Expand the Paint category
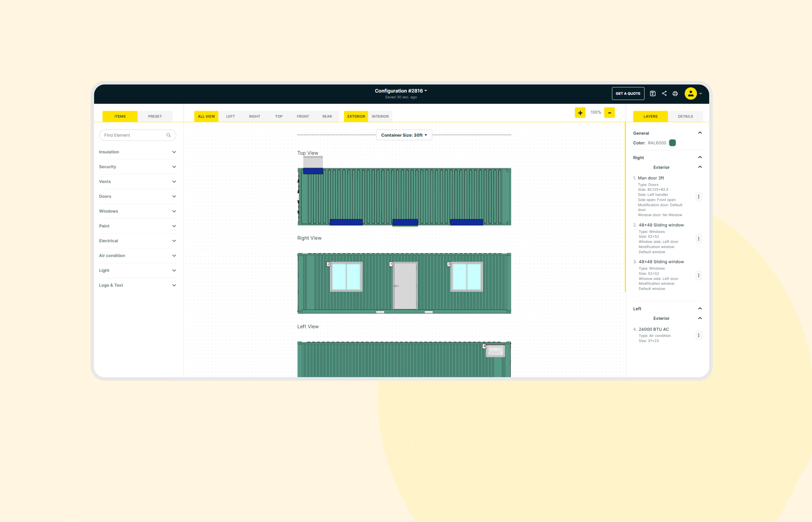Viewport: 812px width, 522px height. tap(137, 226)
